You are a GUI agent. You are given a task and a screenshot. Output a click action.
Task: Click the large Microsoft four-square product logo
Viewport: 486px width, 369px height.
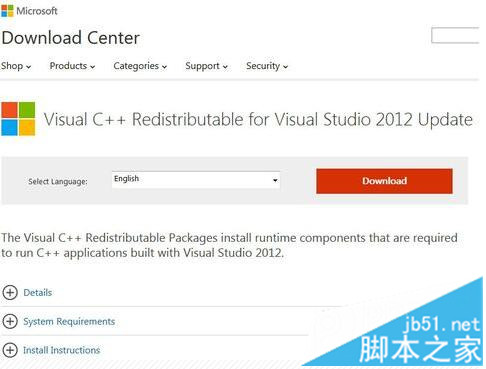18,119
